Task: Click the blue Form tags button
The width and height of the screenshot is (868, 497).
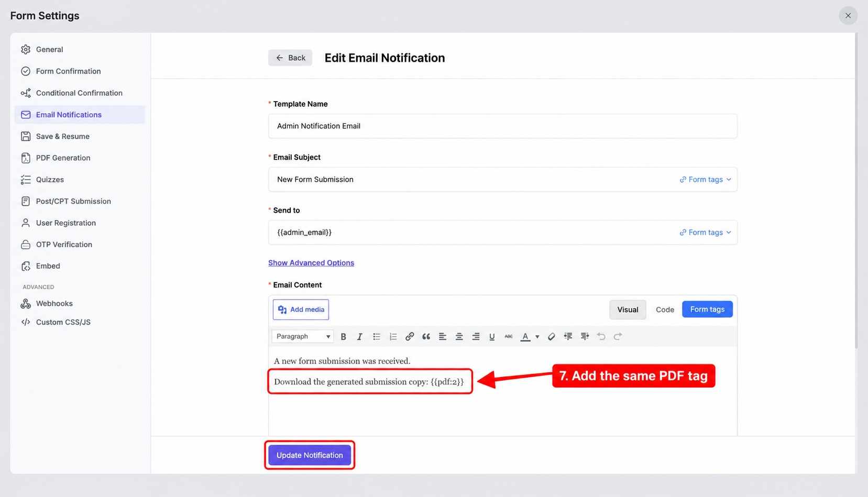Action: click(x=707, y=310)
